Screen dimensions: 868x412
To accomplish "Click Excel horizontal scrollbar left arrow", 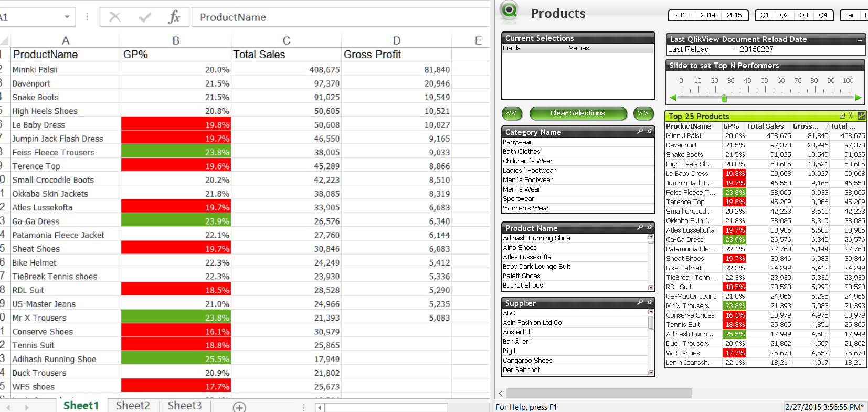I will [320, 407].
